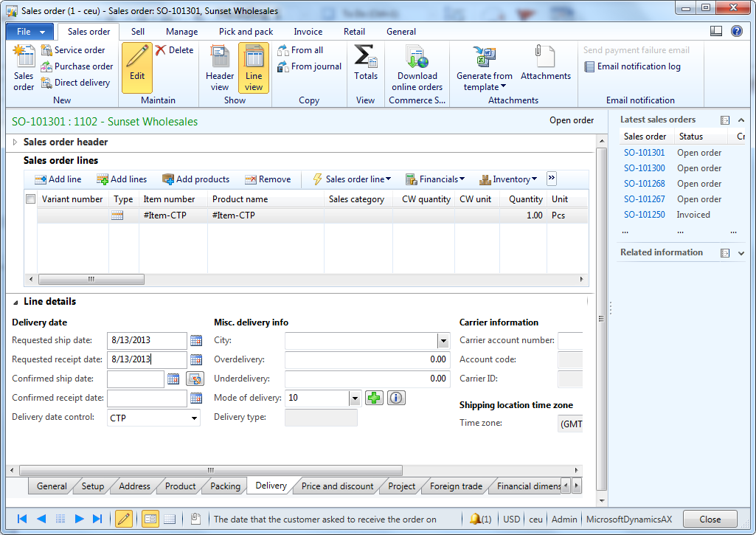Open the File menu dropdown
756x535 pixels.
pyautogui.click(x=31, y=32)
